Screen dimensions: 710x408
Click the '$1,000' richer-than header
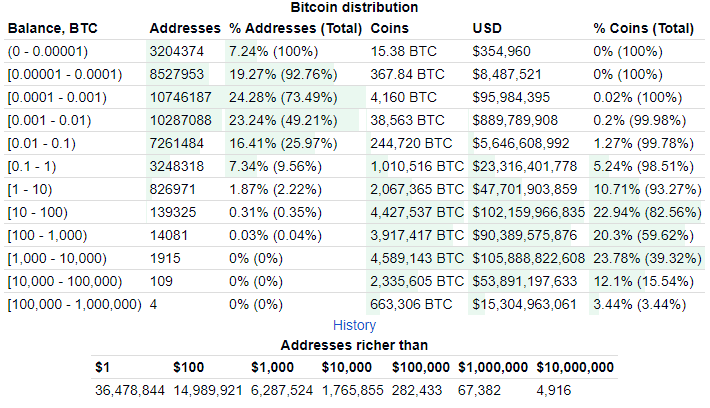pos(272,367)
